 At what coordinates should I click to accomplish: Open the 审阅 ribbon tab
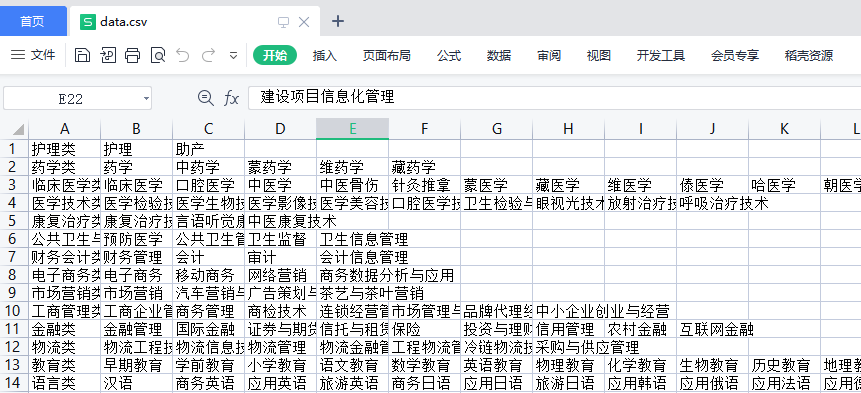pyautogui.click(x=549, y=55)
